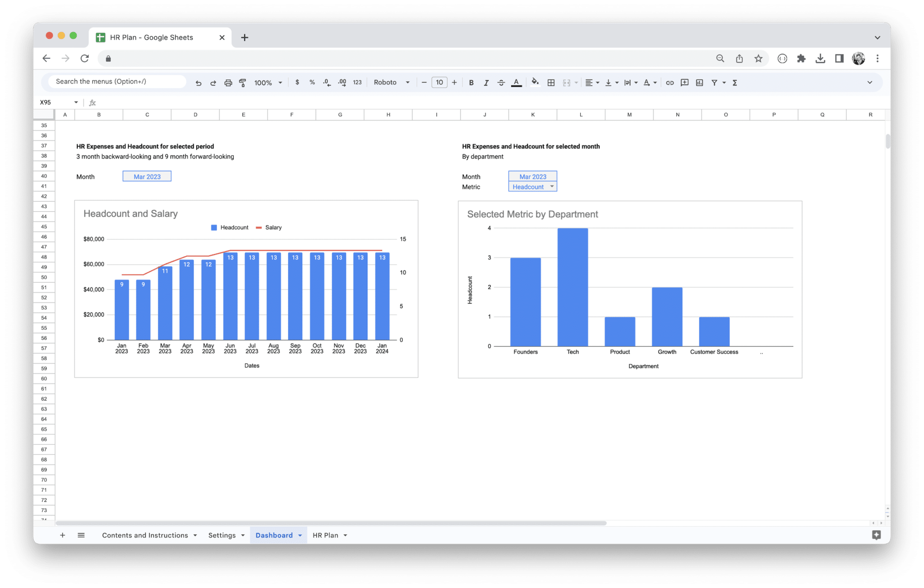Viewport: 924px width, 588px height.
Task: Open the Contents and Instructions sheet
Action: pyautogui.click(x=145, y=535)
